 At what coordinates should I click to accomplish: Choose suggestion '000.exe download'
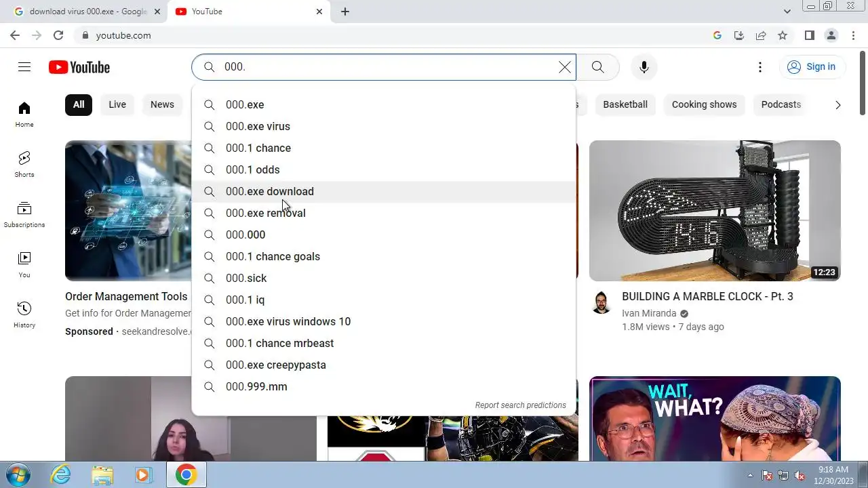[x=384, y=191]
